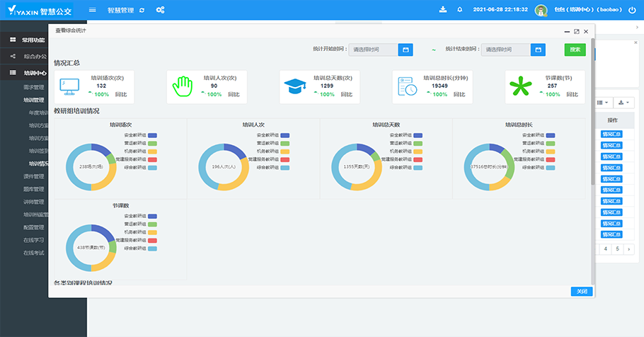Screen dimensions: 644x337
Task: Click the download icon in top bar
Action: pos(443,10)
